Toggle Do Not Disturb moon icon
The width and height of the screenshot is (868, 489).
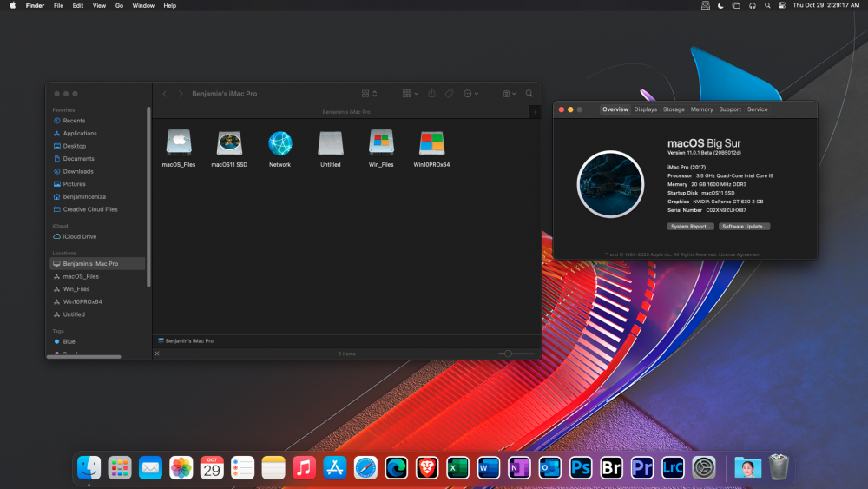click(720, 5)
